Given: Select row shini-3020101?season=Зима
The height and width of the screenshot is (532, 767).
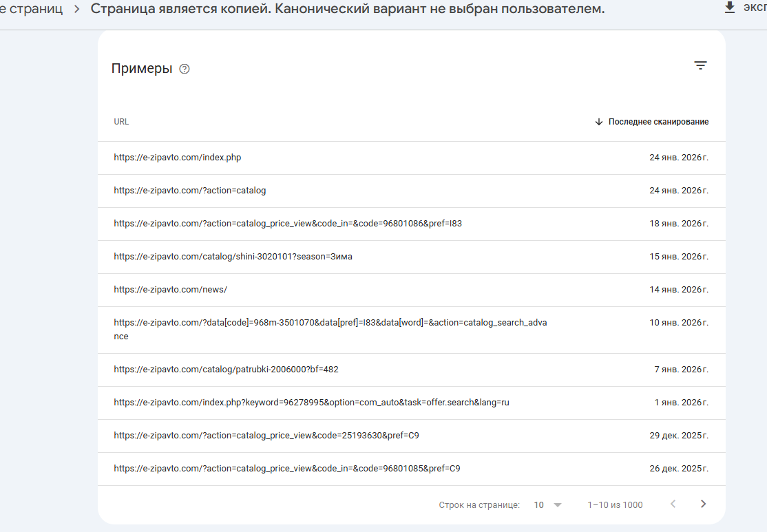Looking at the screenshot, I should (411, 257).
